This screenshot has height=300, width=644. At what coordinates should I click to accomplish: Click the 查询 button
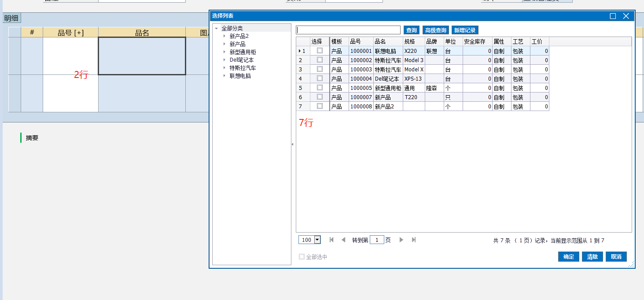click(411, 30)
